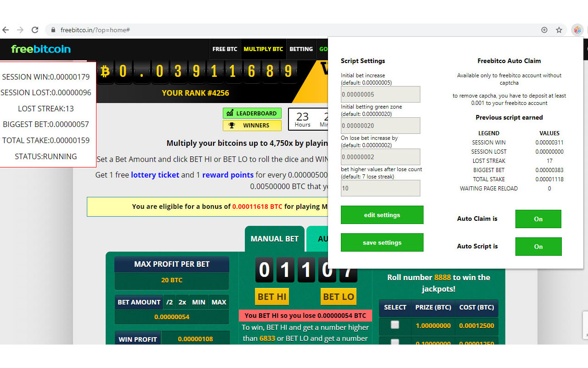Click the 20 BTC max profit value

[x=172, y=280]
